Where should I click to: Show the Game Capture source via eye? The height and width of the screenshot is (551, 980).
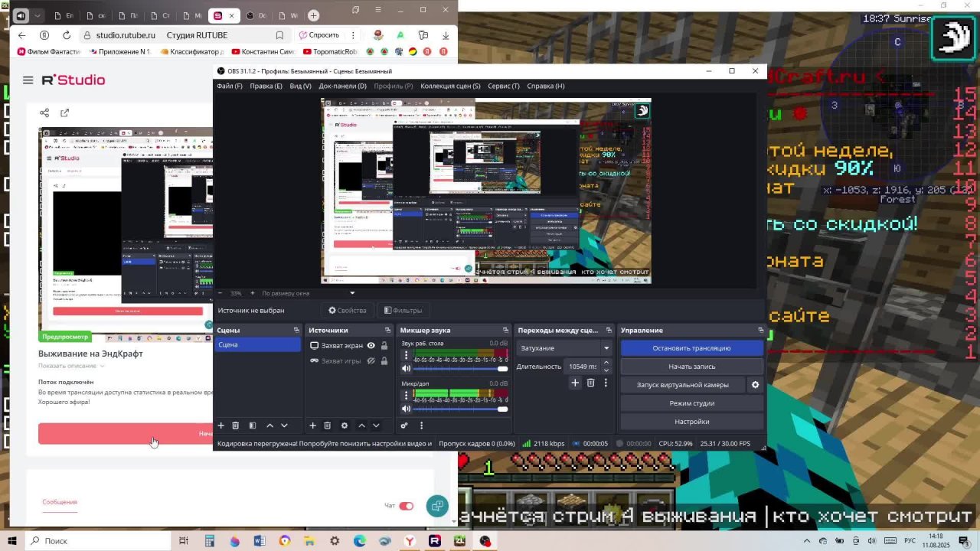click(x=371, y=361)
